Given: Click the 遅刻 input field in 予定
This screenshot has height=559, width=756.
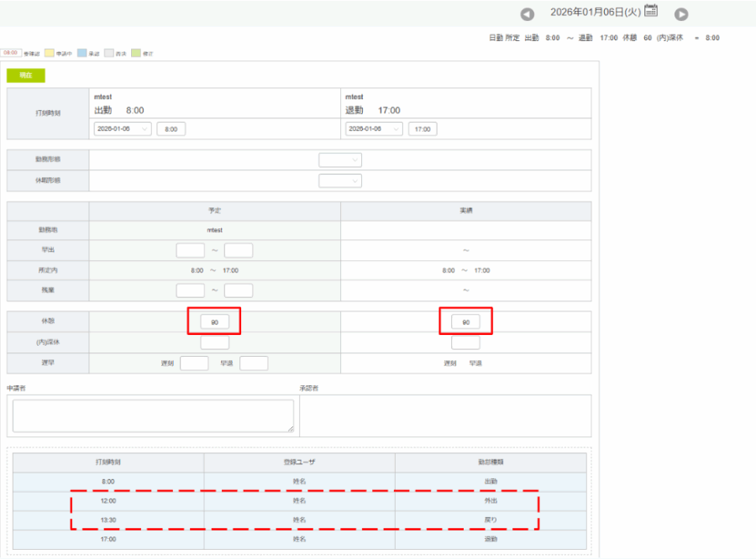Looking at the screenshot, I should click(x=194, y=363).
